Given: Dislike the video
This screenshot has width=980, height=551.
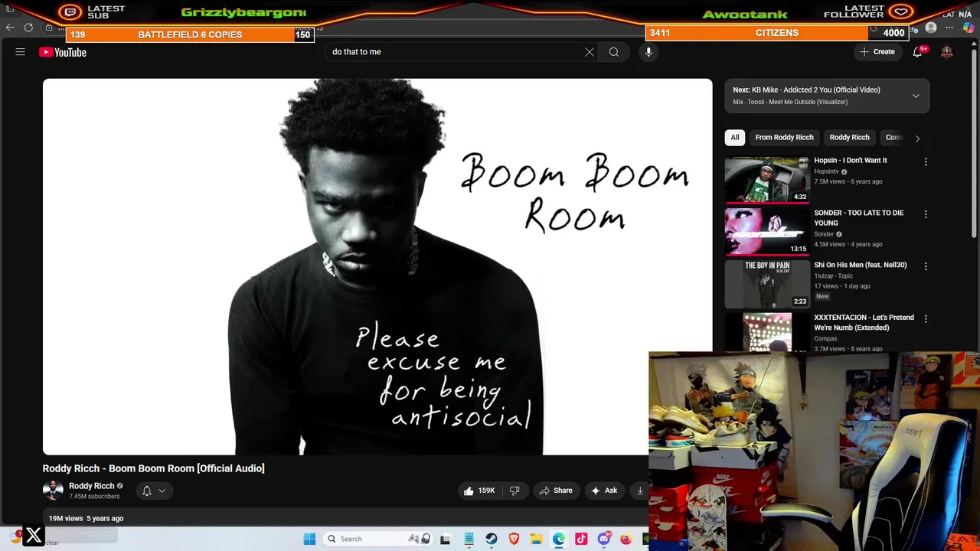Looking at the screenshot, I should [514, 491].
